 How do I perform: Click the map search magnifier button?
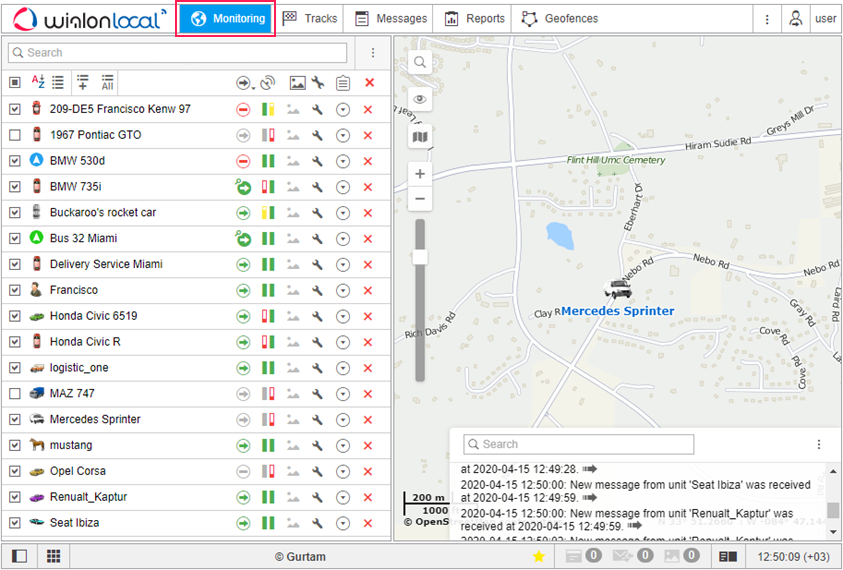coord(420,62)
